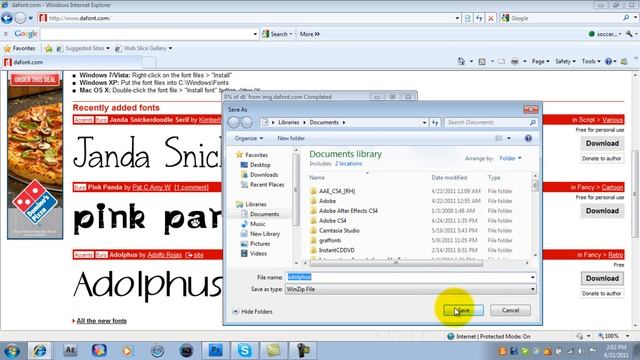
Task: Open Skype from the taskbar
Action: coord(244,351)
